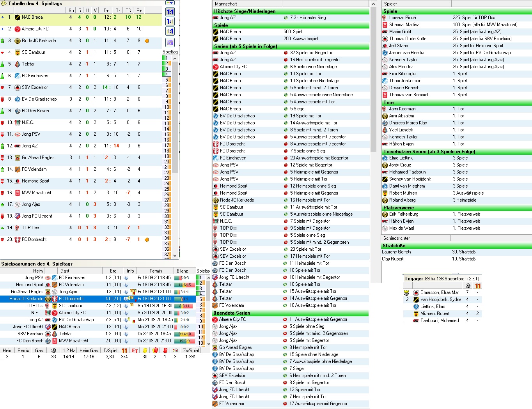Click orange arrow marker in FC Dordrecht table row
532x409 pixels.
coord(147,239)
